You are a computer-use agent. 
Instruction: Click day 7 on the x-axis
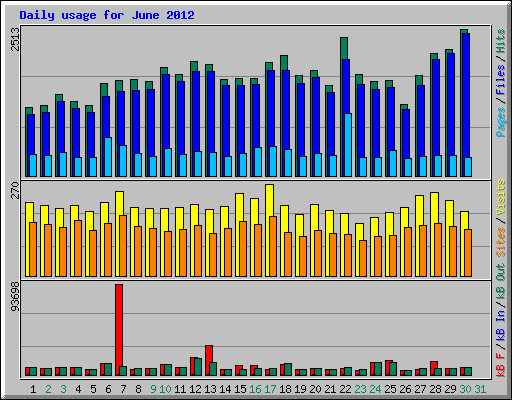tap(123, 389)
